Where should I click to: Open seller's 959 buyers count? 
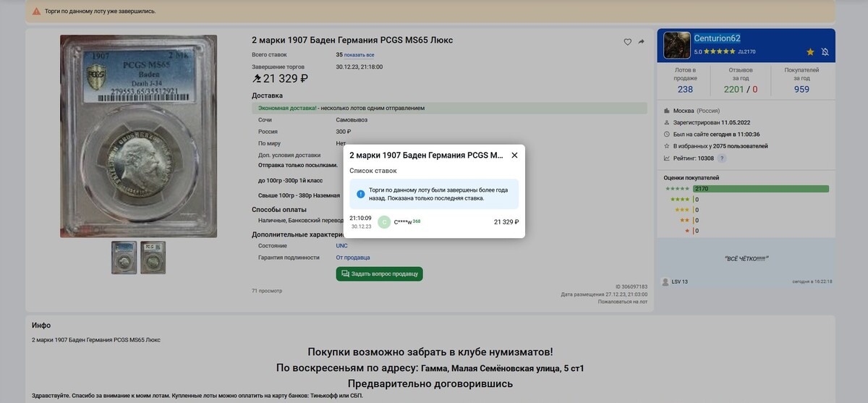click(x=801, y=90)
